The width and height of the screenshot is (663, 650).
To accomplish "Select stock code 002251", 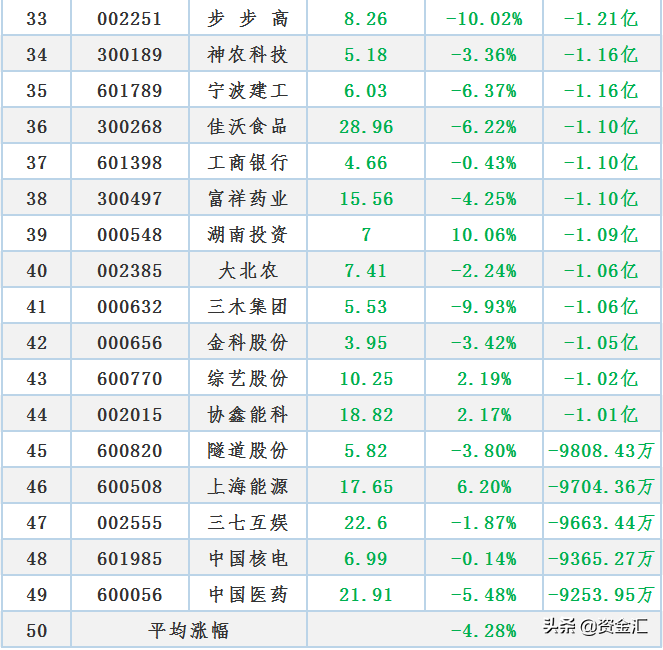I will pos(129,19).
